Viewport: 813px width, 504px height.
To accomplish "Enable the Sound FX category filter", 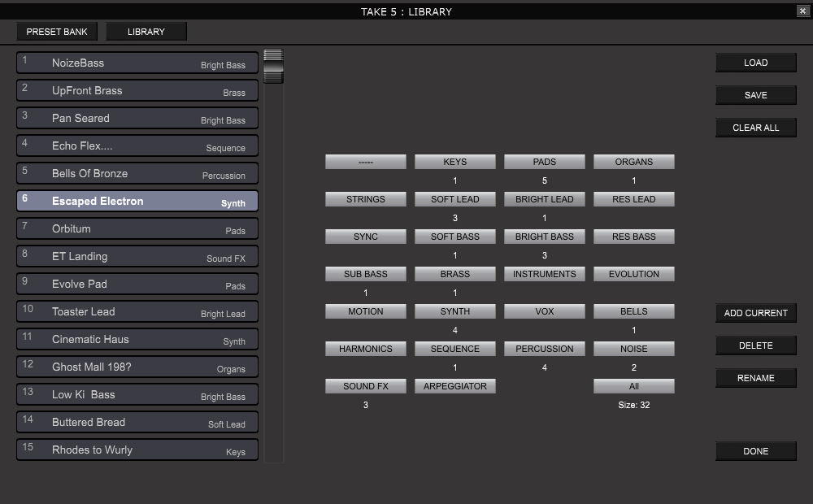I will 366,386.
